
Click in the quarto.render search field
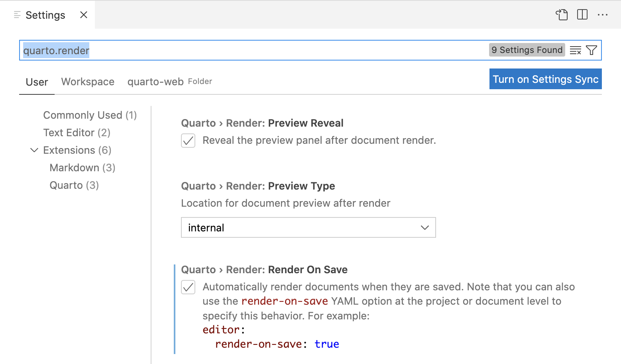pos(255,51)
